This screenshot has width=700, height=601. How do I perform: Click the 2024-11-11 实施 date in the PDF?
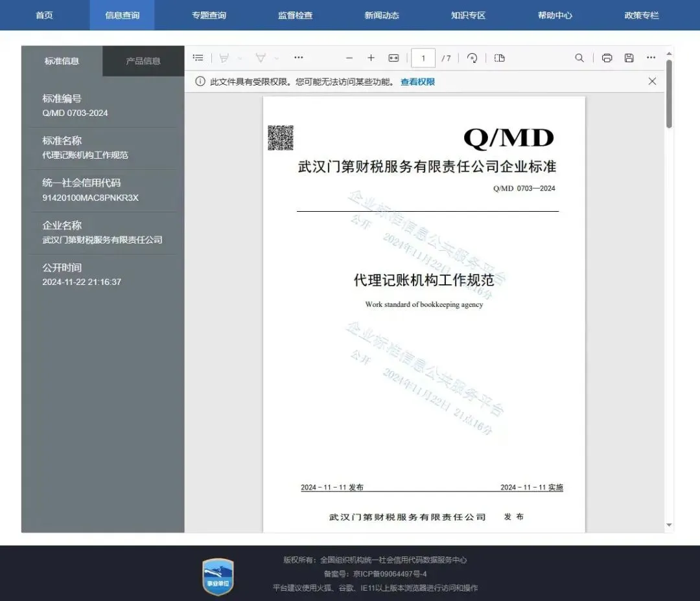[531, 487]
